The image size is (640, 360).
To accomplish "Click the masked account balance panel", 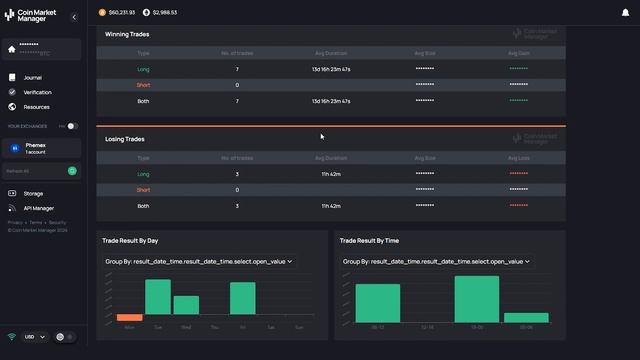I will click(41, 49).
